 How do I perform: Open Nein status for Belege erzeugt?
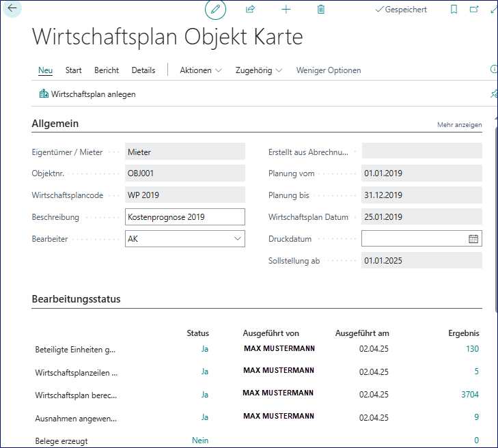pos(200,440)
